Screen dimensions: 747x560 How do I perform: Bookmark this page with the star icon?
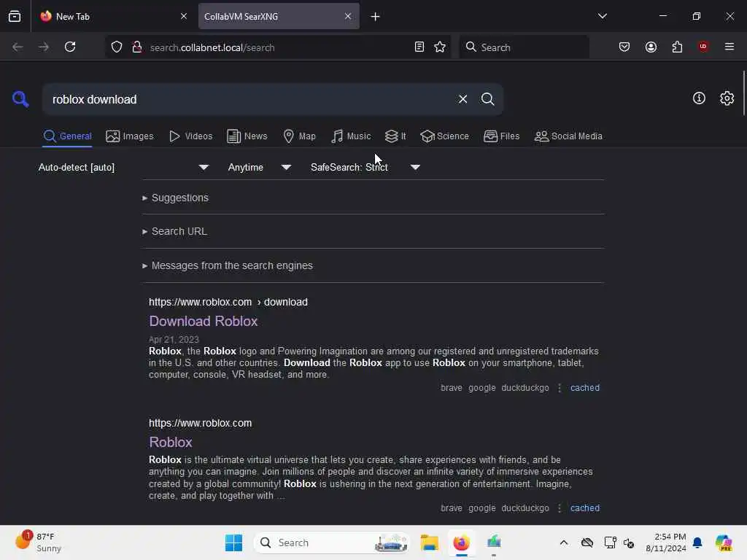440,47
